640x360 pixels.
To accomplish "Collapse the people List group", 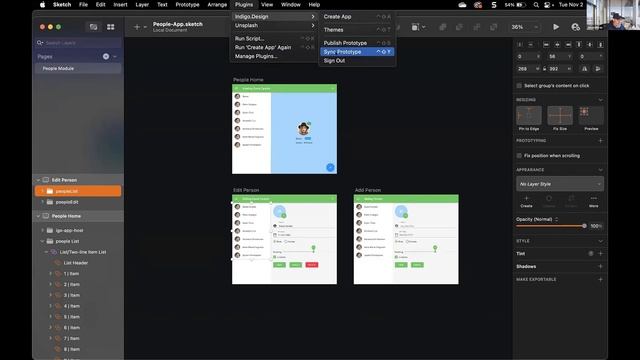I will click(x=42, y=241).
